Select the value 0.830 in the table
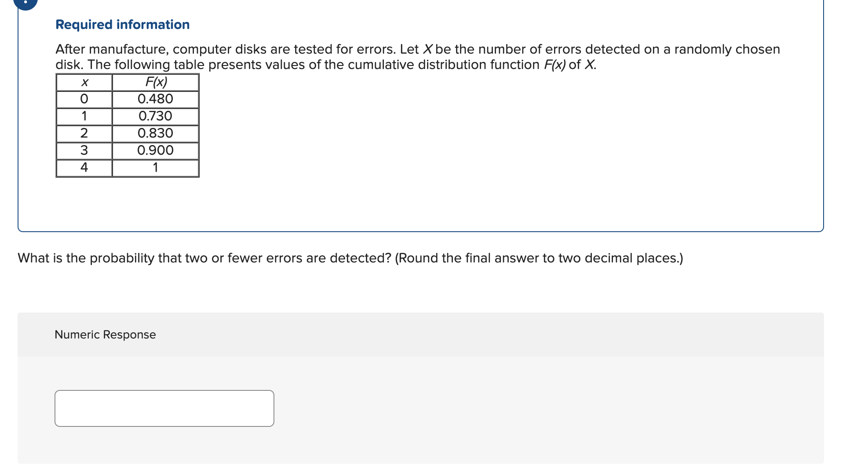Image resolution: width=868 pixels, height=466 pixels. [155, 133]
